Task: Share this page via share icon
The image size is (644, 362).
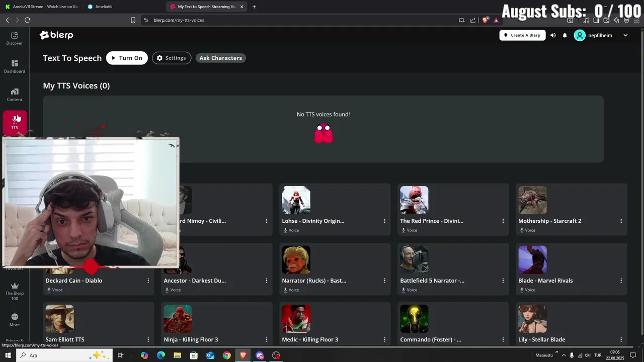Action: click(473, 20)
